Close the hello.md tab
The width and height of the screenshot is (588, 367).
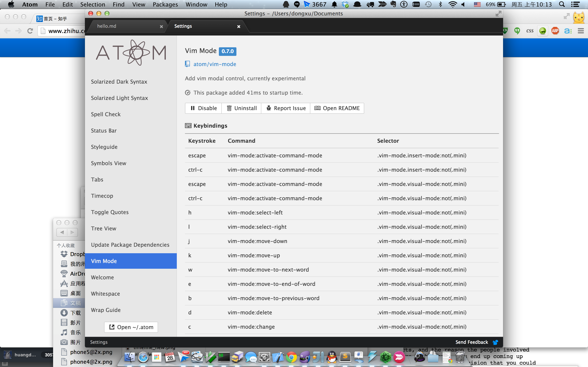coord(161,27)
